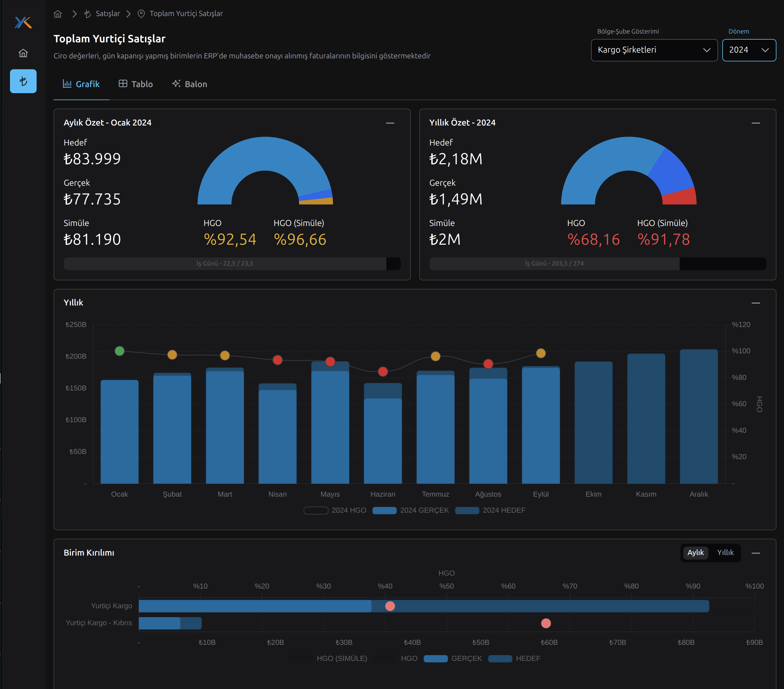The width and height of the screenshot is (784, 689).
Task: Click the breadcrumb home icon
Action: [x=57, y=14]
